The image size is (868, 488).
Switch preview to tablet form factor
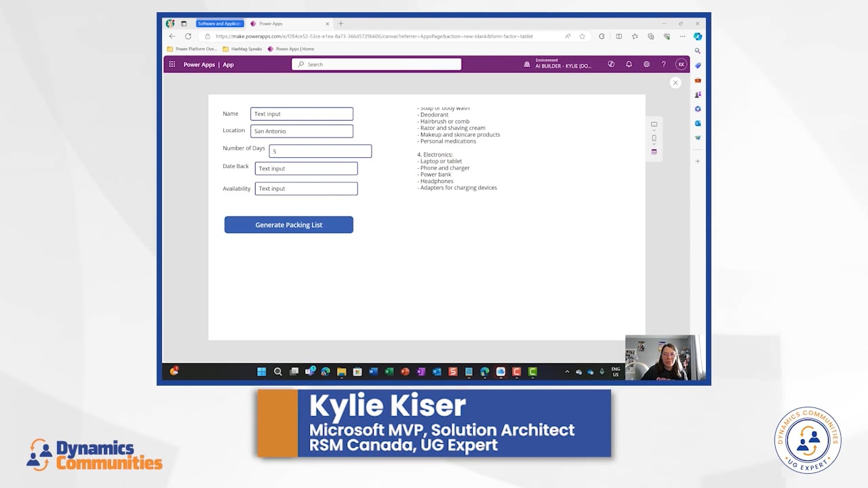click(654, 152)
